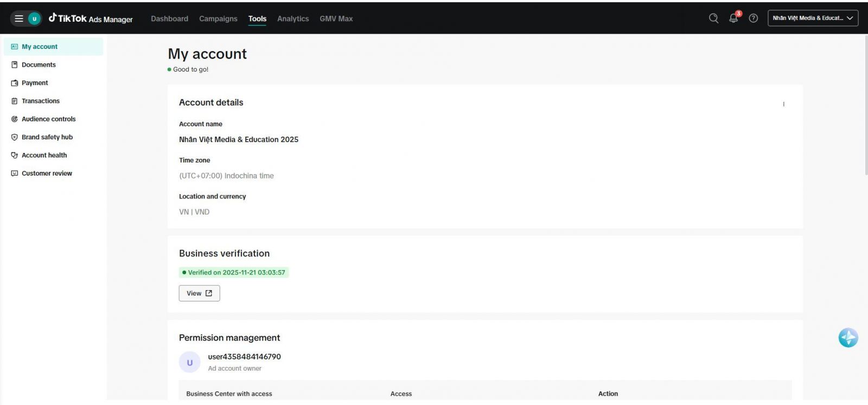Screen dimensions: 868x405
Task: Click the Time zone field label
Action: point(194,160)
